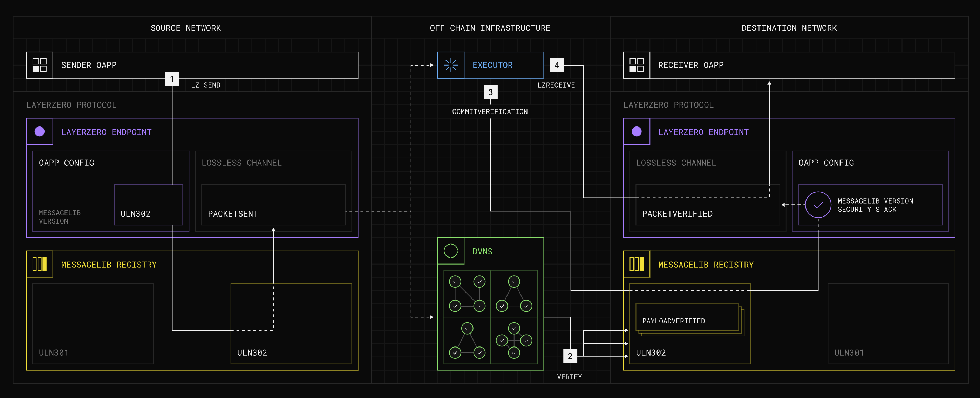
Task: Select the bottom-left triangle DVN cluster
Action: coord(467,340)
